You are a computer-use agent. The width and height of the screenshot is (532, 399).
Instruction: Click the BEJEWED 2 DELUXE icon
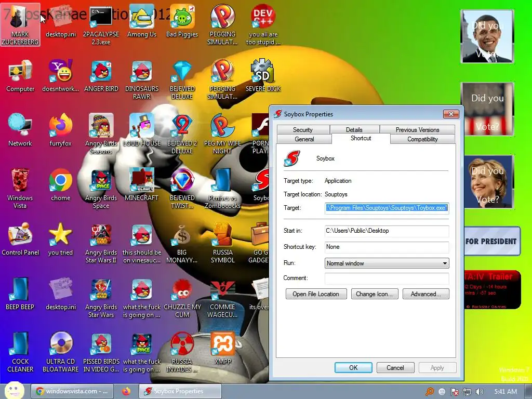182,134
